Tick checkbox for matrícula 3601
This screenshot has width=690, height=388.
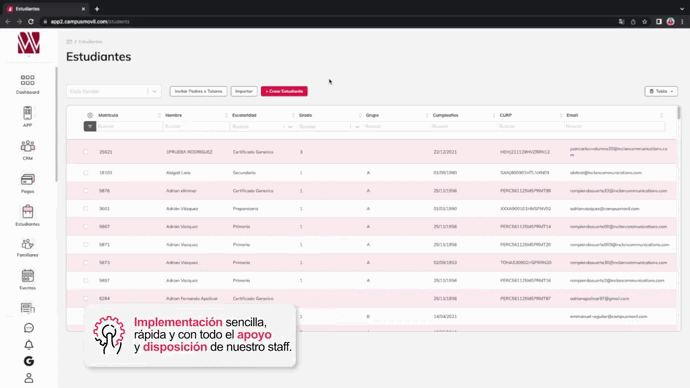pos(86,209)
